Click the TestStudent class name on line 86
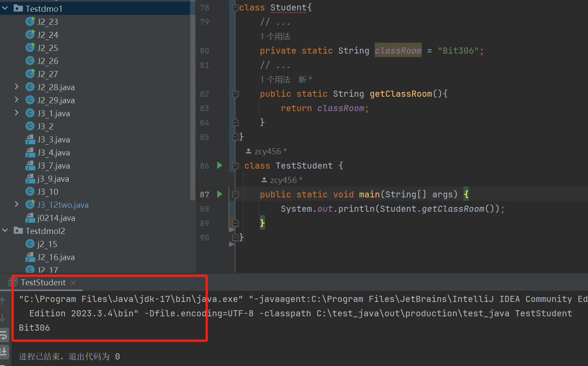This screenshot has width=588, height=366. 304,166
